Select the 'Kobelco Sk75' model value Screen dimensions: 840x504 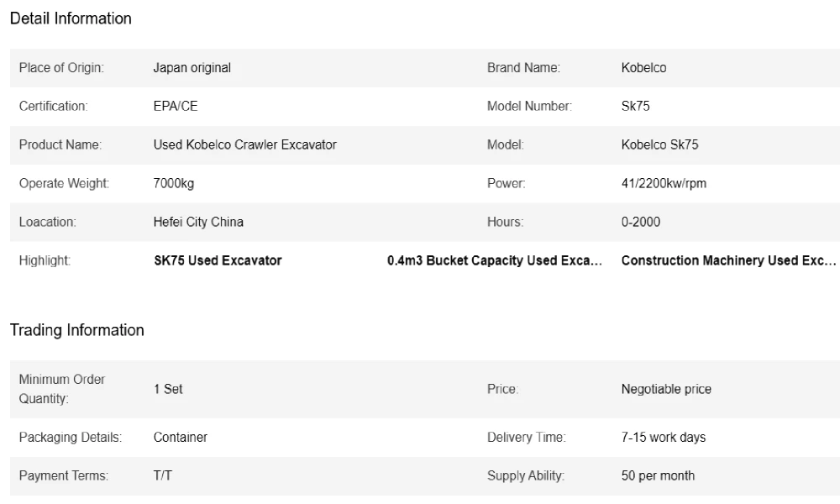659,144
